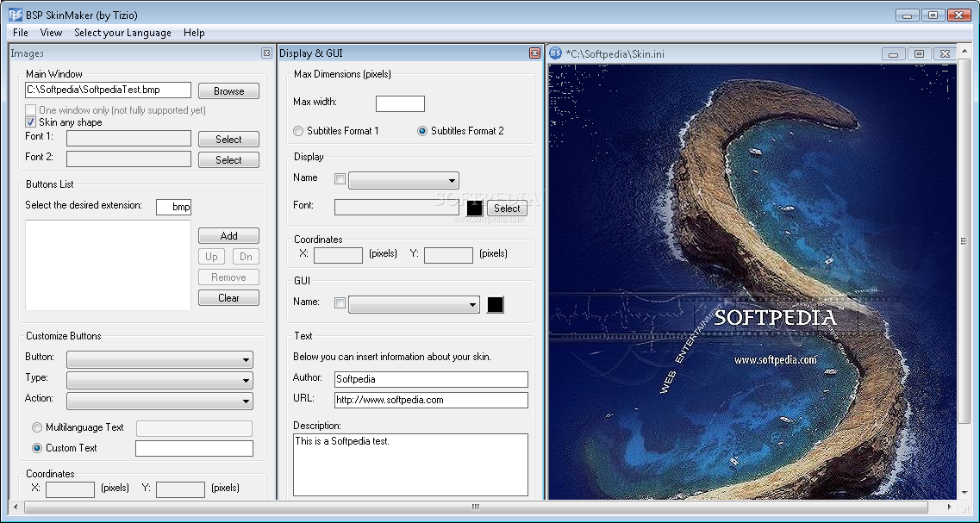This screenshot has height=523, width=980.
Task: Minimize the BSP SkinMaker main window
Action: (907, 15)
